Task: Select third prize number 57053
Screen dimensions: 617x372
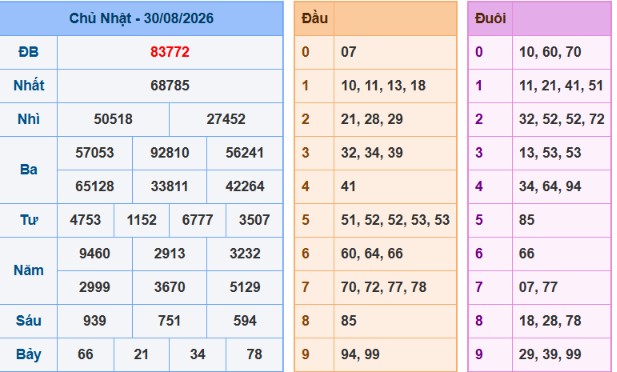Action: tap(94, 153)
